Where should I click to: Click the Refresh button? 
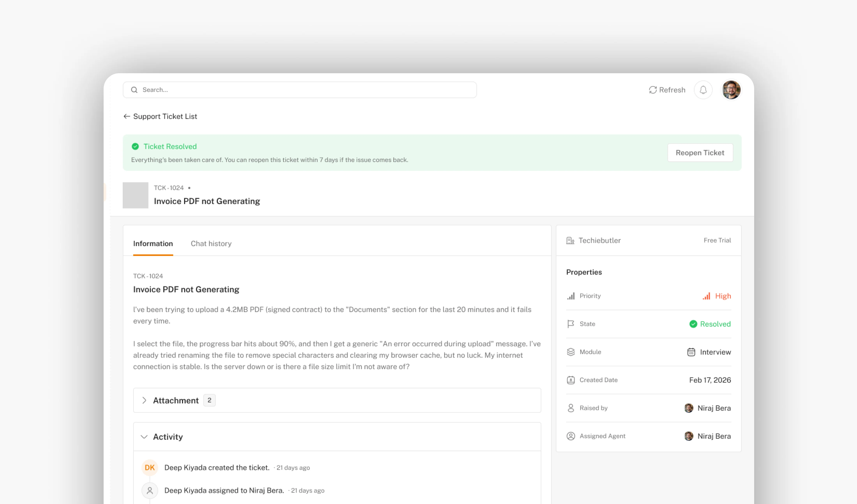[667, 90]
